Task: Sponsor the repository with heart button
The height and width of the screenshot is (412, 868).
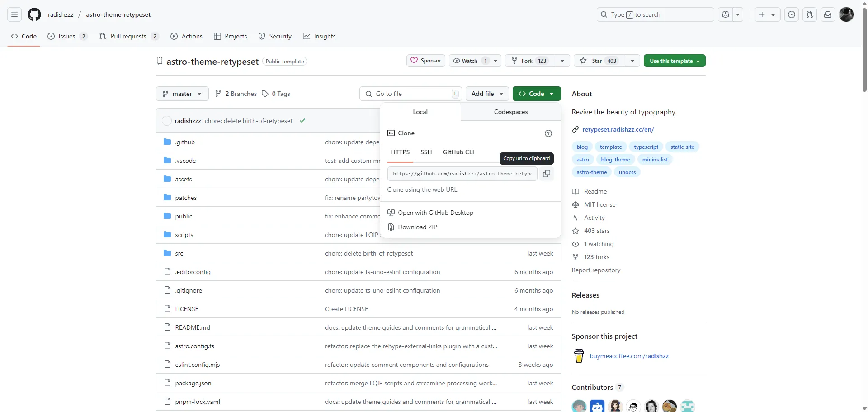Action: [426, 61]
